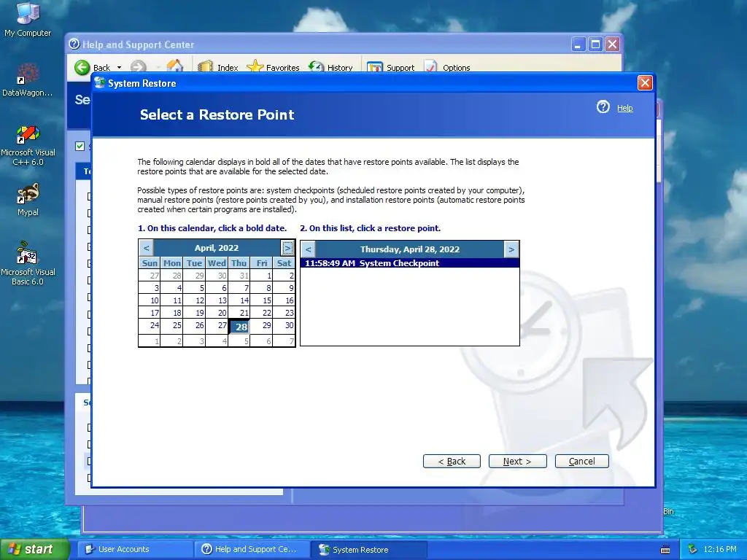Open the DataWagon desktop shortcut
747x560 pixels.
pos(28,79)
